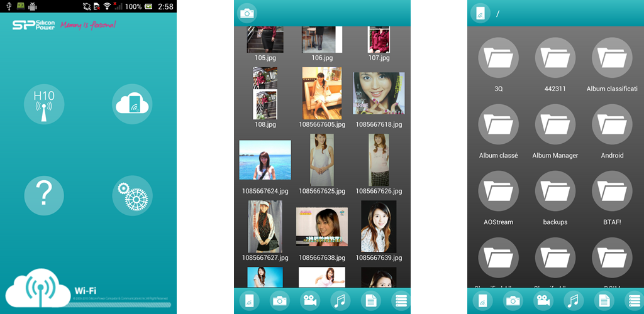Tap camera icon in photo gallery header
Image resolution: width=644 pixels, height=314 pixels.
tap(247, 13)
